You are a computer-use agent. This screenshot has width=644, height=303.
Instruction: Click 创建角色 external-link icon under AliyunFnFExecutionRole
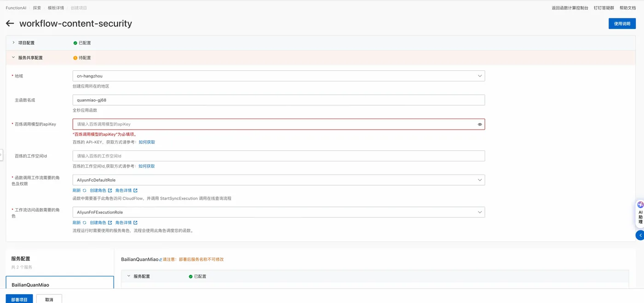click(110, 223)
